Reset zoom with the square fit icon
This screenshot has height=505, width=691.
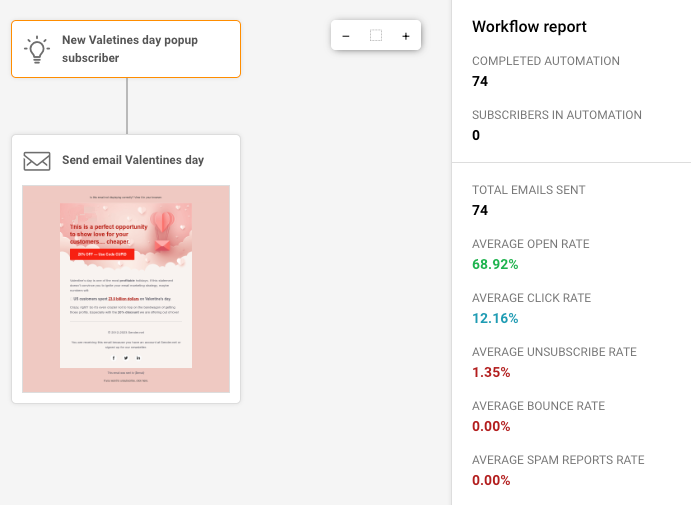pyautogui.click(x=376, y=36)
